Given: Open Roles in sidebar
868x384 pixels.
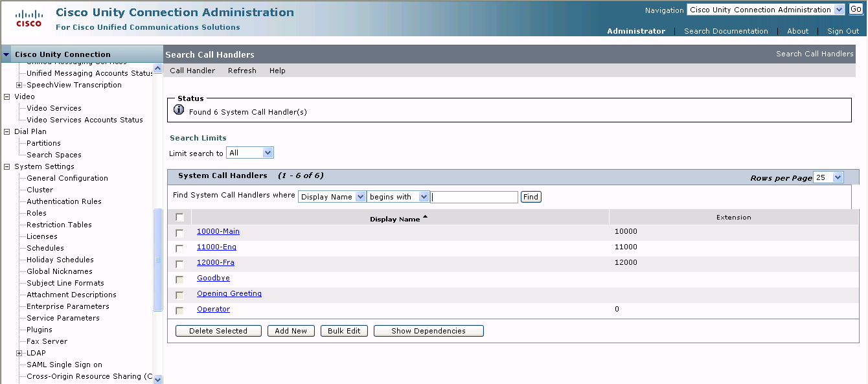Looking at the screenshot, I should click(x=36, y=213).
